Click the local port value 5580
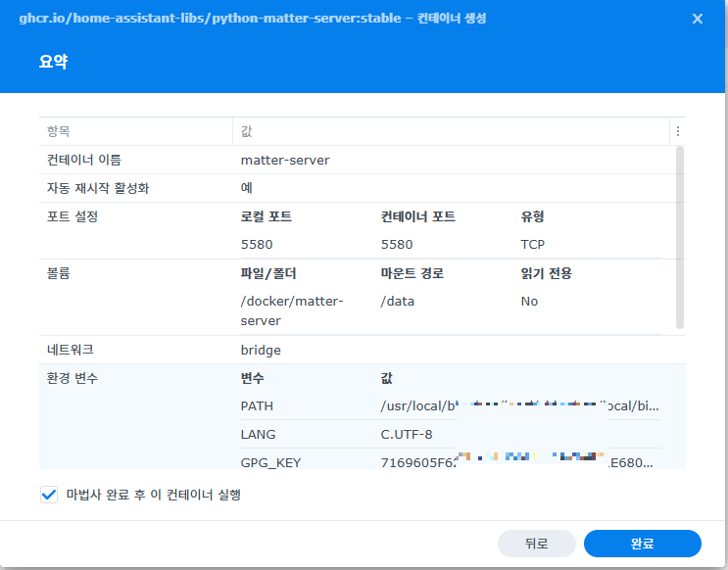 tap(257, 244)
